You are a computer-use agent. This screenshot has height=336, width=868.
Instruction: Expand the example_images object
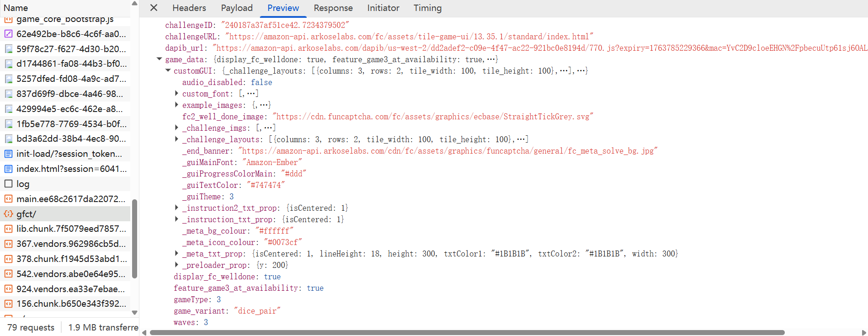pyautogui.click(x=176, y=105)
